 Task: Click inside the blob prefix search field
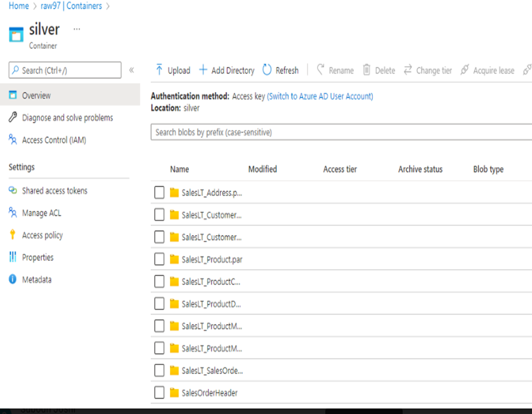(298, 132)
